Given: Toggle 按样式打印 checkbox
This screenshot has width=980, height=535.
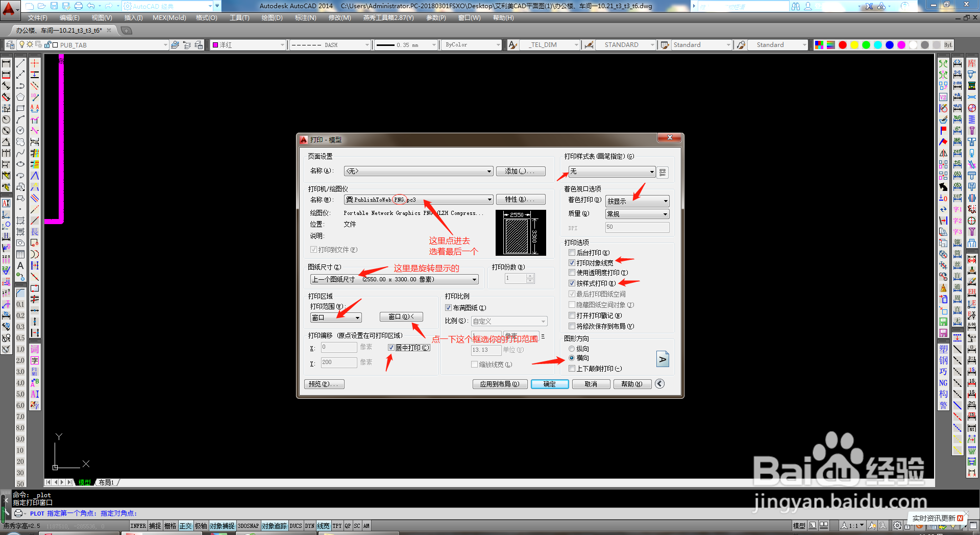Looking at the screenshot, I should 572,283.
